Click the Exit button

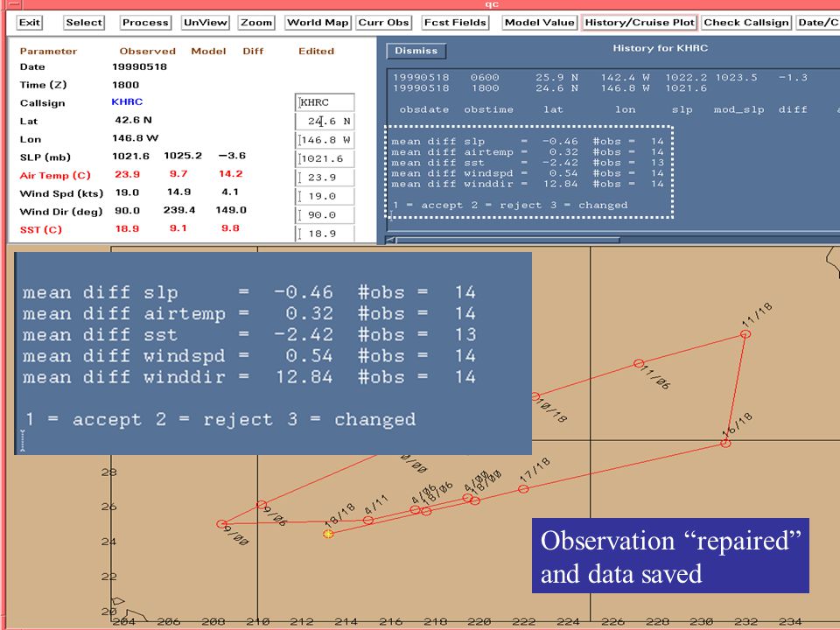30,23
